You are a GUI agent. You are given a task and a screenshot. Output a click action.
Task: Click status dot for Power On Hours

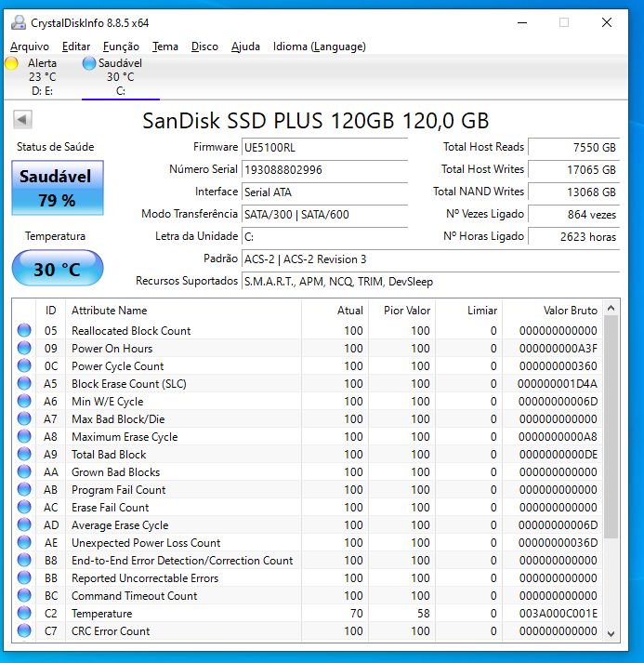24,348
